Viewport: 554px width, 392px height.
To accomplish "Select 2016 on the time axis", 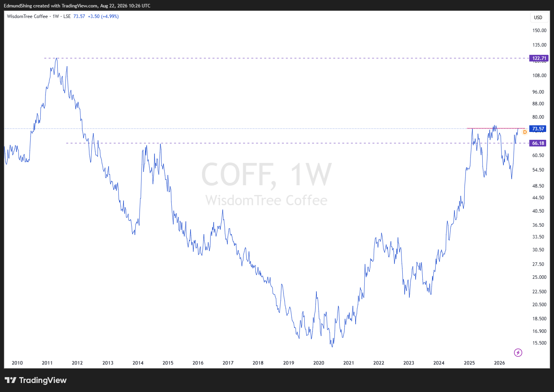I will click(198, 363).
